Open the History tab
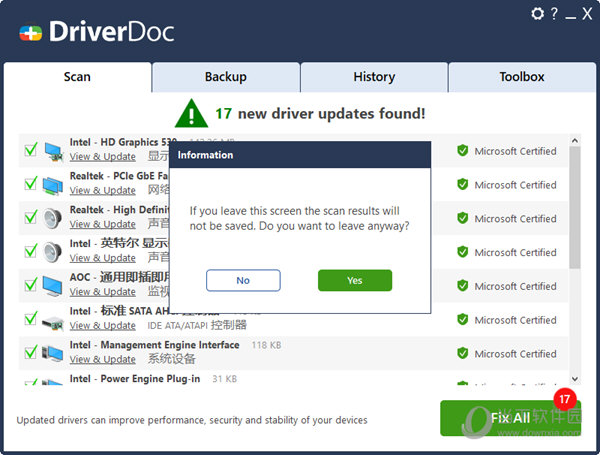Image resolution: width=600 pixels, height=455 pixels. tap(374, 77)
